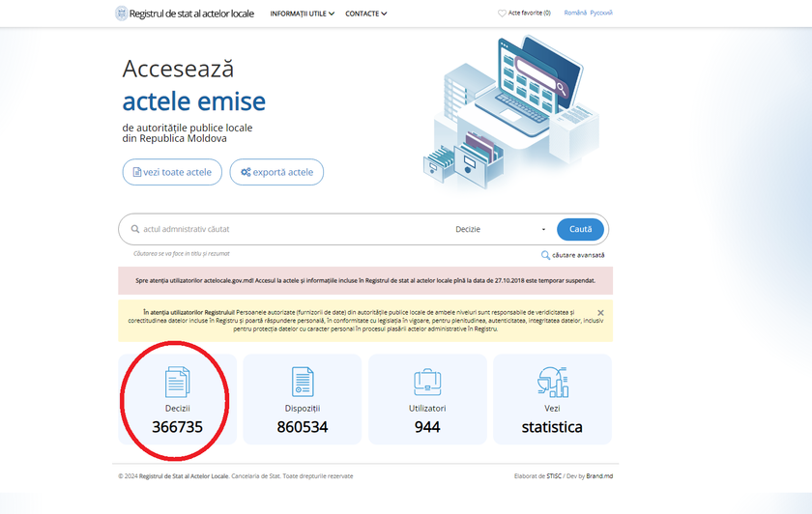Expand the INFORMAȚII UTILE menu
812x514 pixels.
(x=302, y=14)
